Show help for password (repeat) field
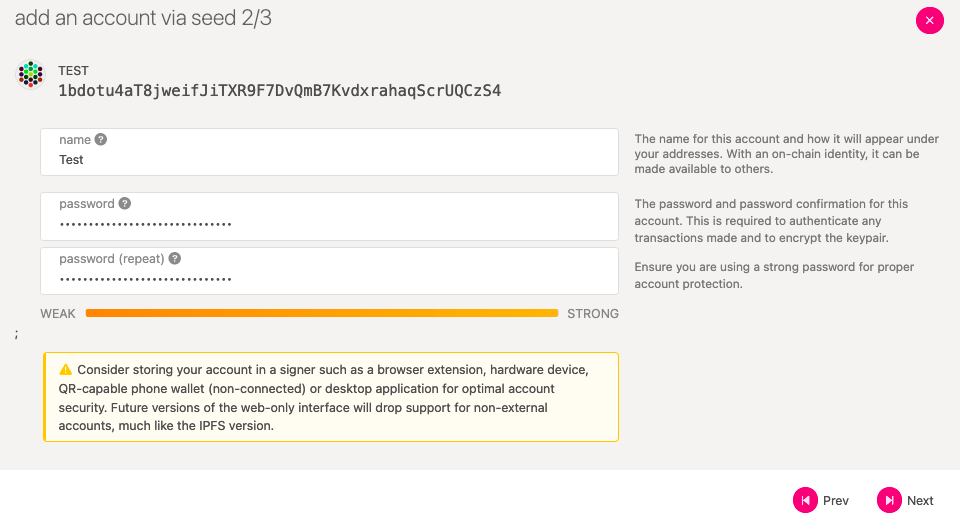The width and height of the screenshot is (960, 521). pyautogui.click(x=174, y=258)
